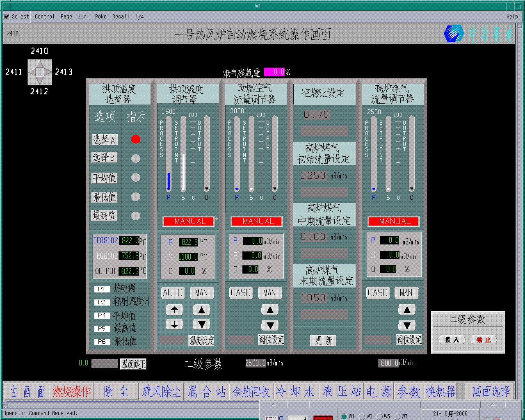The image size is (525, 420).
Task: Open the 混合站 page tab
Action: pyautogui.click(x=207, y=392)
